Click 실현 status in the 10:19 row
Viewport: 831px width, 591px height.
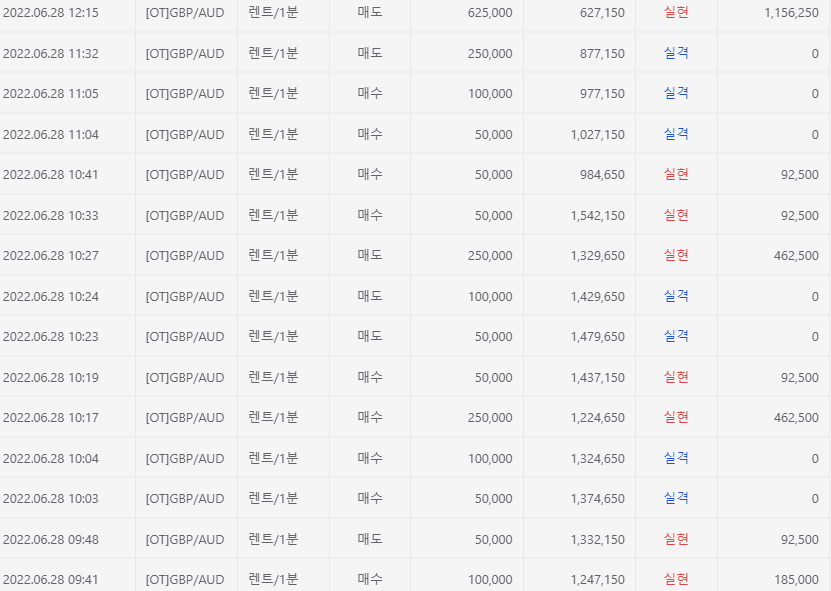pos(676,377)
